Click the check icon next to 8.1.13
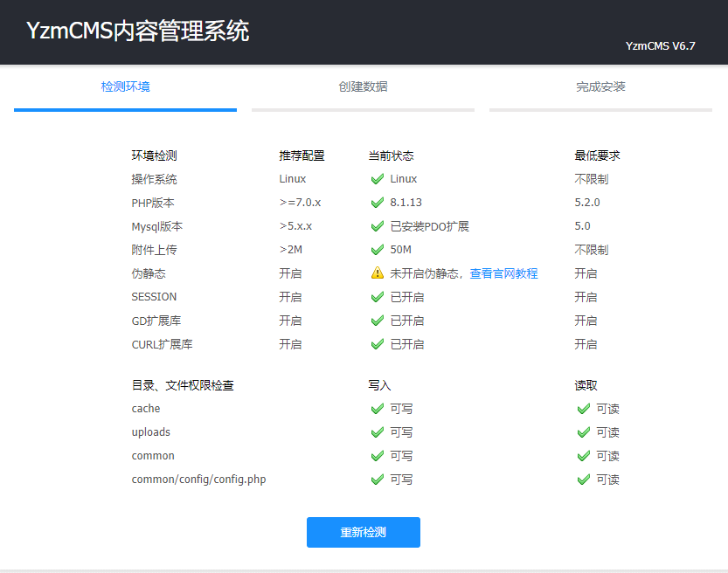728x573 pixels. pyautogui.click(x=378, y=203)
